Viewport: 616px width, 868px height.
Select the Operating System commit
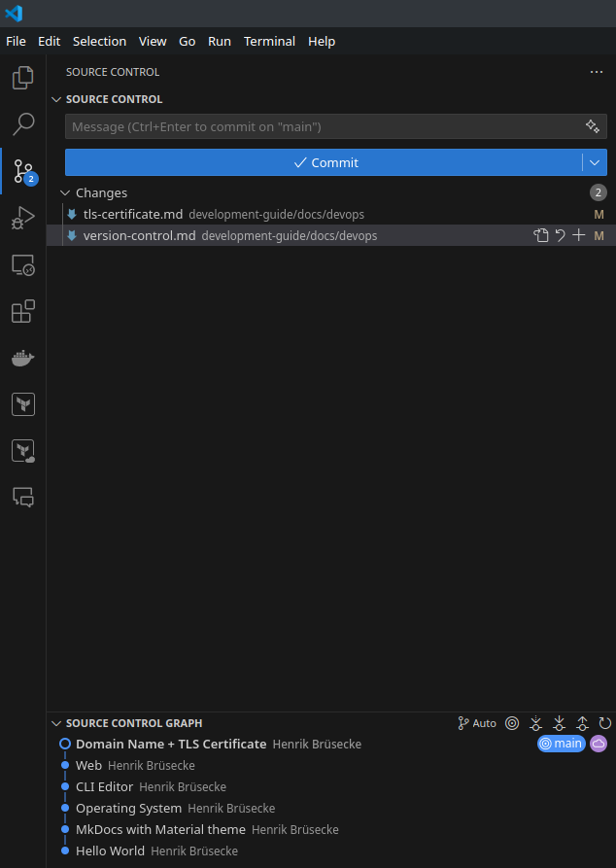point(331,808)
